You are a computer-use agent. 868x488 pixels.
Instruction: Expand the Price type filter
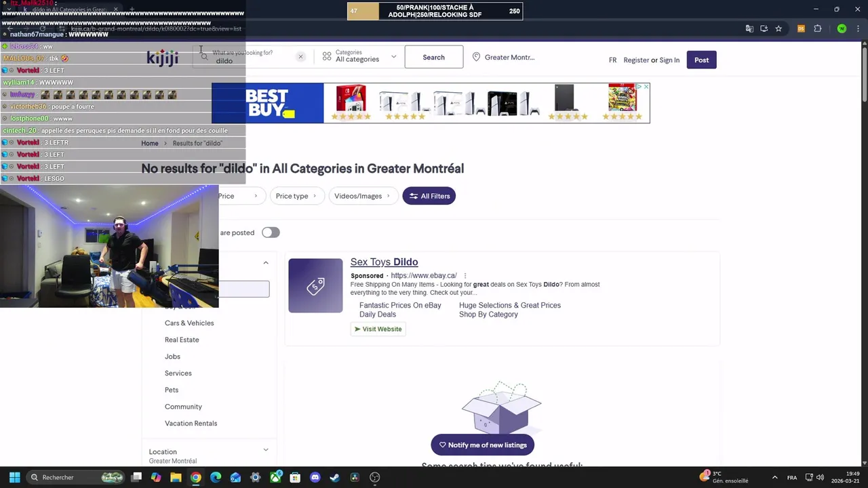click(296, 196)
